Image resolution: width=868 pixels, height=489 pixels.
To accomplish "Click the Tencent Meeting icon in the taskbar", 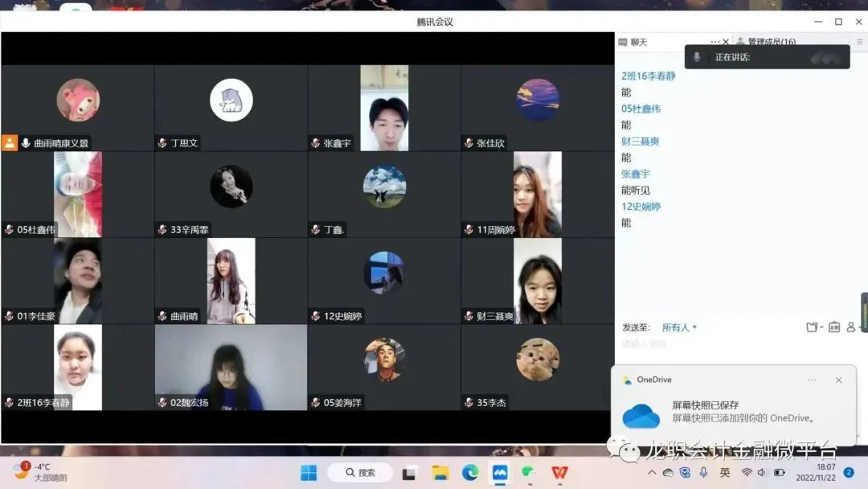I will coord(500,472).
